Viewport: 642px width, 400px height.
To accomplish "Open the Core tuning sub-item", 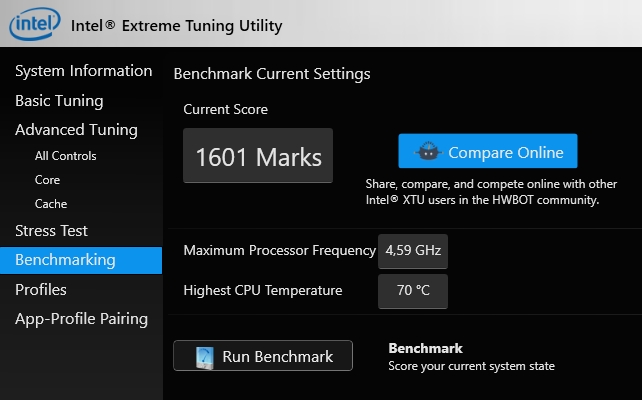I will (47, 180).
